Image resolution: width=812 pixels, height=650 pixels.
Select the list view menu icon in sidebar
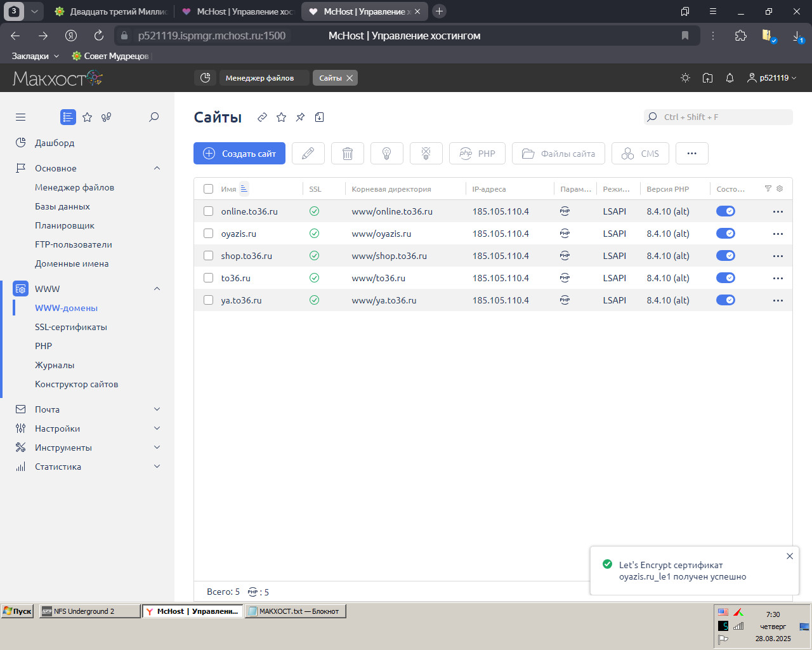[68, 117]
